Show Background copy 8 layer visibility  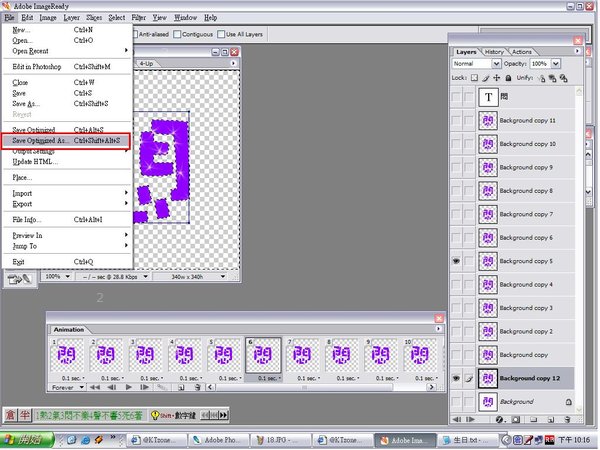click(x=456, y=191)
